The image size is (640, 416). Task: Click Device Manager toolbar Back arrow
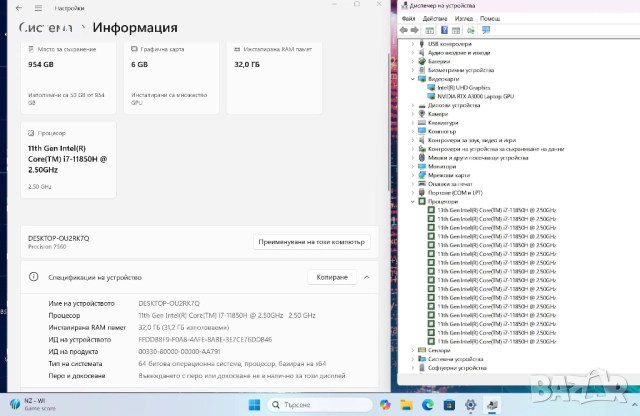pos(404,30)
